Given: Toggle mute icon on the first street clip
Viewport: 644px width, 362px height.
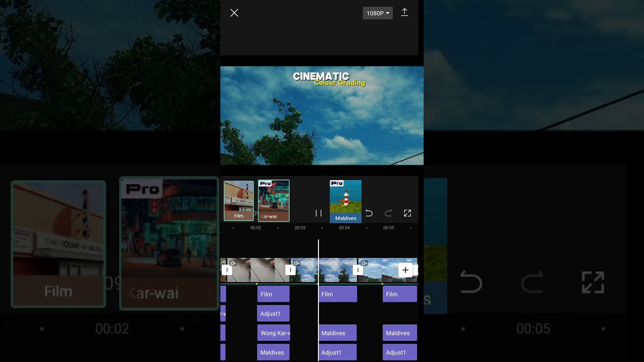Looking at the screenshot, I should (233, 263).
